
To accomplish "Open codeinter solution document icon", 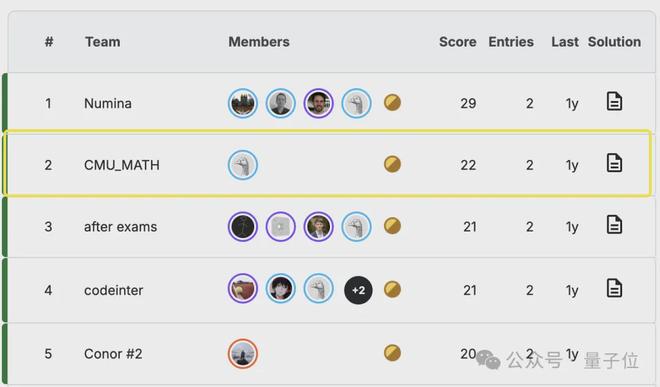I will pyautogui.click(x=614, y=288).
